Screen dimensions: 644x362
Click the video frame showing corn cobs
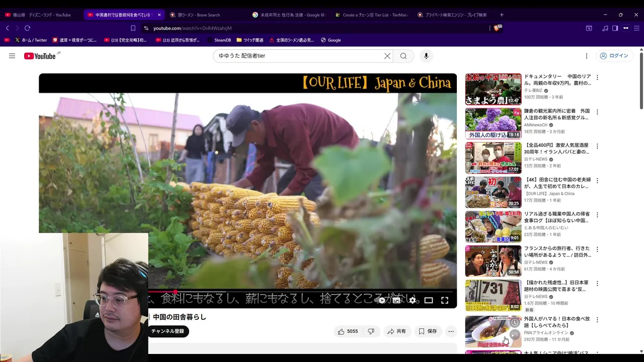coord(248,191)
